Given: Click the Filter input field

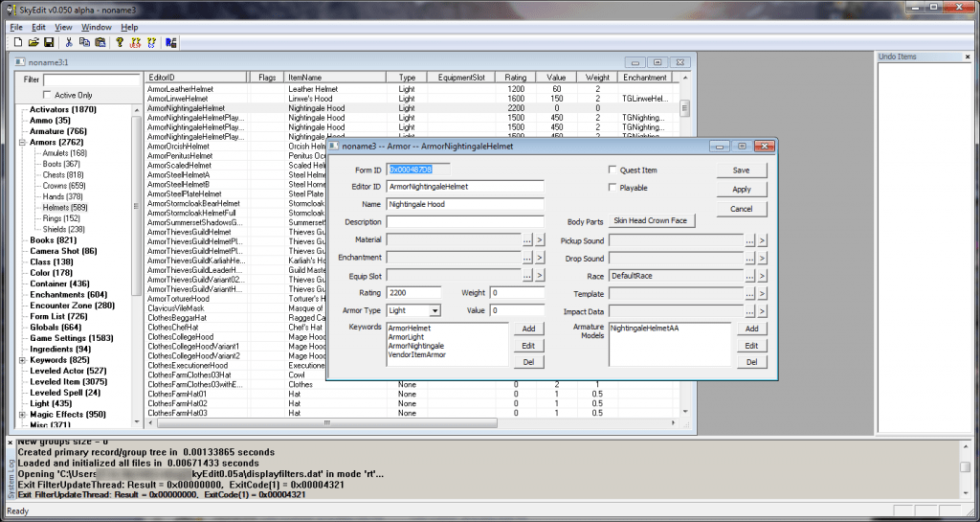Looking at the screenshot, I should click(x=91, y=79).
